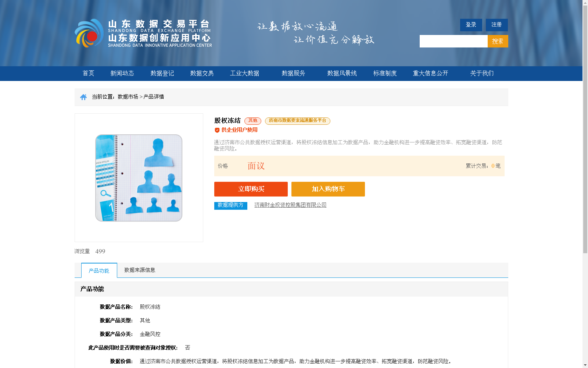This screenshot has height=368, width=588.
Task: Click the 累计交易：0笔 text
Action: pyautogui.click(x=483, y=166)
